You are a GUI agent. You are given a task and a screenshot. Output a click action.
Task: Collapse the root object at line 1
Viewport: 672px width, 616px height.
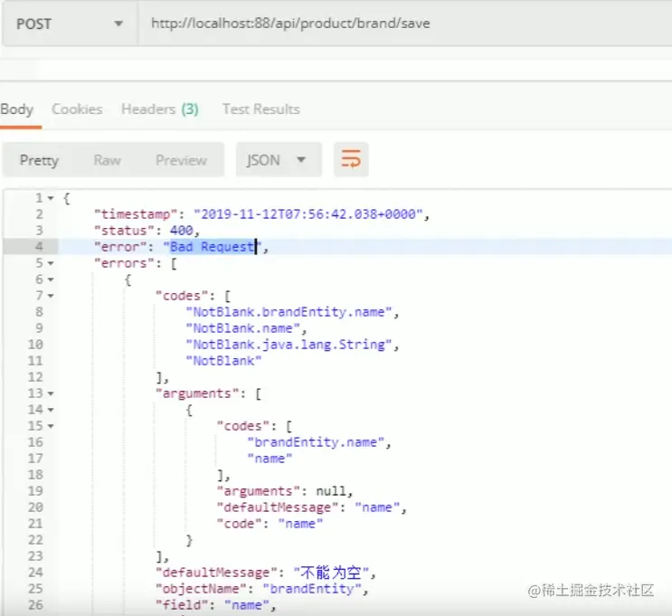[x=51, y=198]
